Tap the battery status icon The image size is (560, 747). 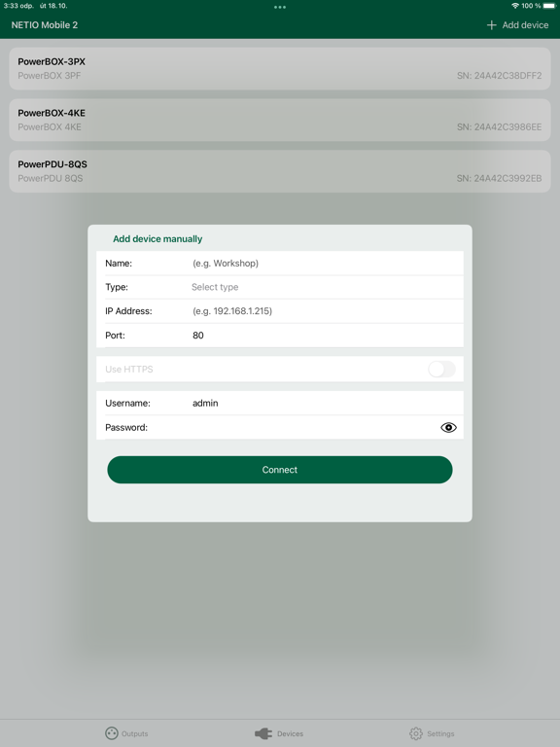coord(549,6)
